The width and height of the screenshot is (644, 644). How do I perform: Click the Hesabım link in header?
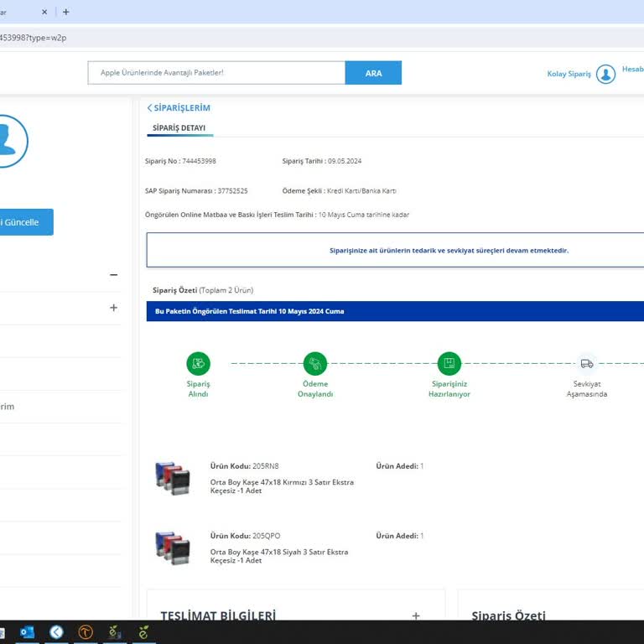pos(633,69)
